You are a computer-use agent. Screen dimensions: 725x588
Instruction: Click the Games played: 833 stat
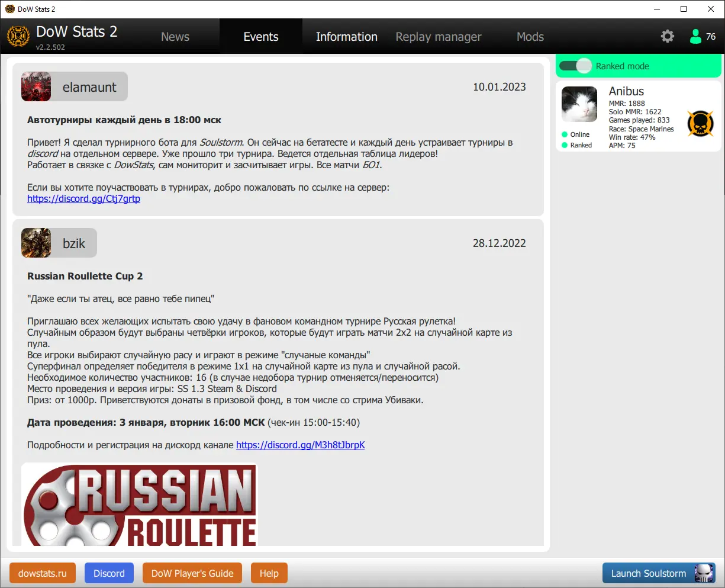[639, 120]
